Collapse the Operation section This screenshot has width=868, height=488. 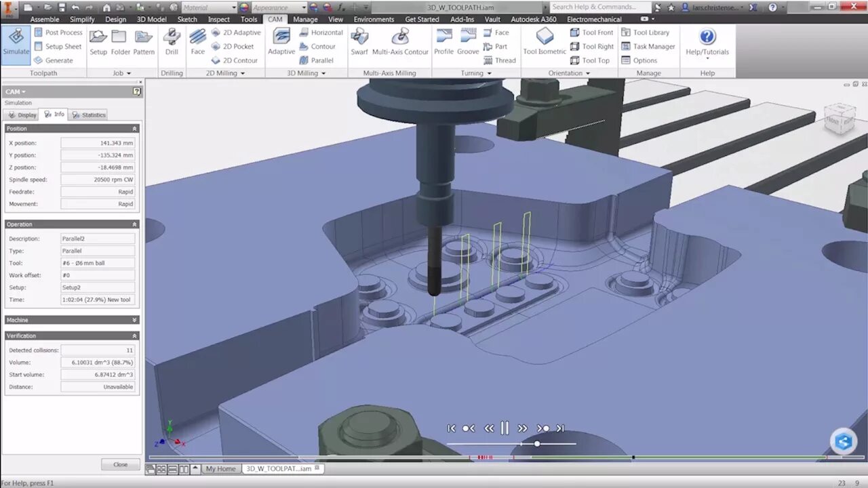click(x=134, y=224)
